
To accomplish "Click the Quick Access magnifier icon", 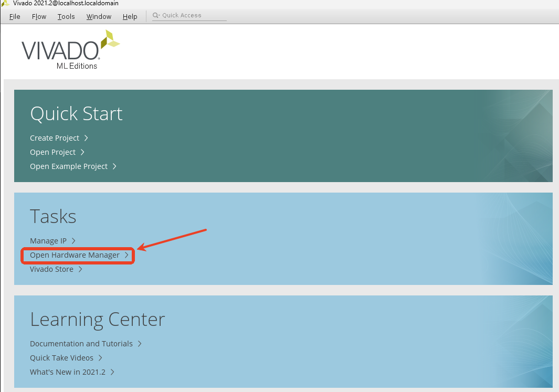I will coord(156,15).
